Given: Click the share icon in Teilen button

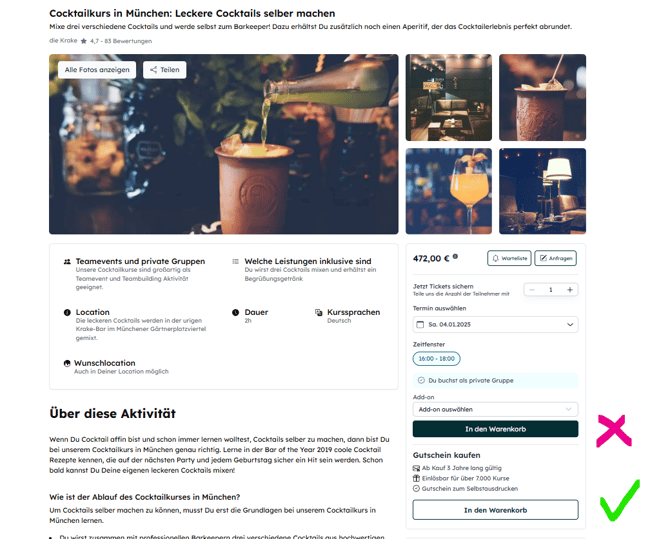Looking at the screenshot, I should [x=153, y=70].
